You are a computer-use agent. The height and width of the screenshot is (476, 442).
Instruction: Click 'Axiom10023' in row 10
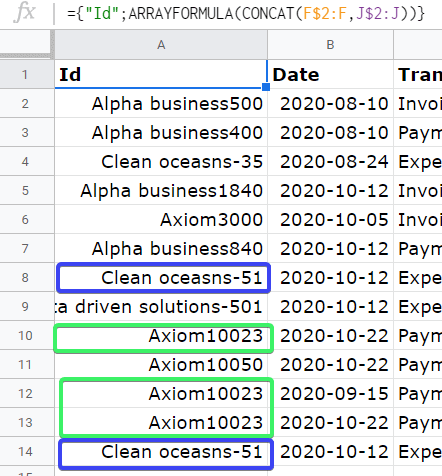pos(161,336)
